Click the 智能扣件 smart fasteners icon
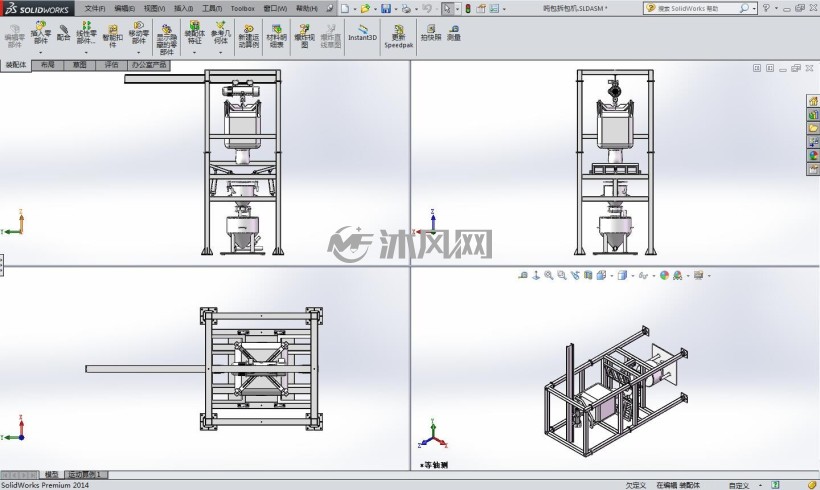 [x=112, y=36]
